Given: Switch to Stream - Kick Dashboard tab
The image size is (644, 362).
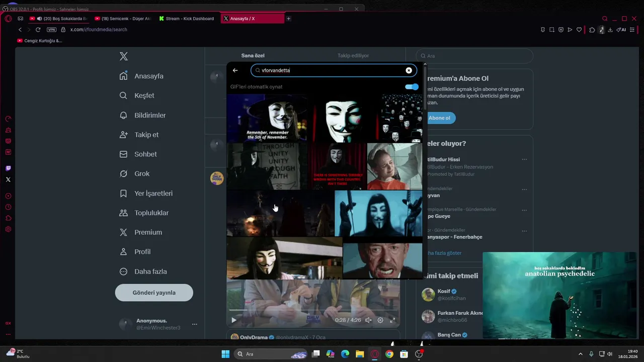Looking at the screenshot, I should point(187,19).
